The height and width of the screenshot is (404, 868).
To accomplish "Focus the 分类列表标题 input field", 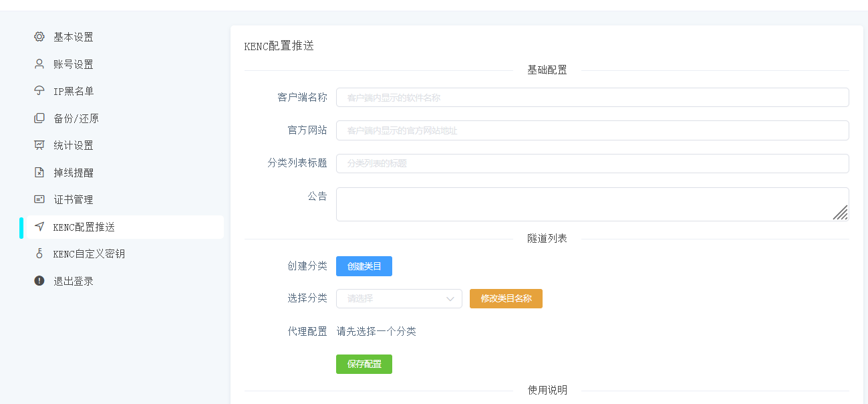I will point(593,163).
